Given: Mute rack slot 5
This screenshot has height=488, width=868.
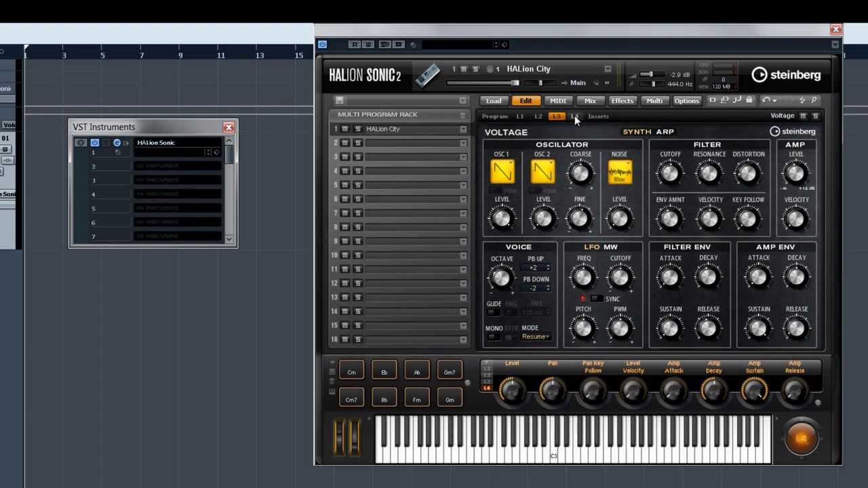Looking at the screenshot, I should tap(345, 185).
